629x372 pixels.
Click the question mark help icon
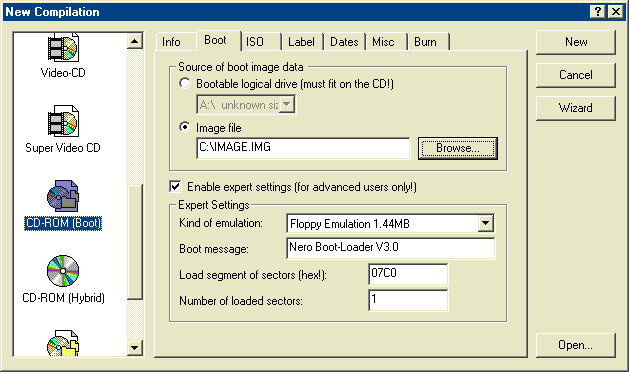[598, 12]
